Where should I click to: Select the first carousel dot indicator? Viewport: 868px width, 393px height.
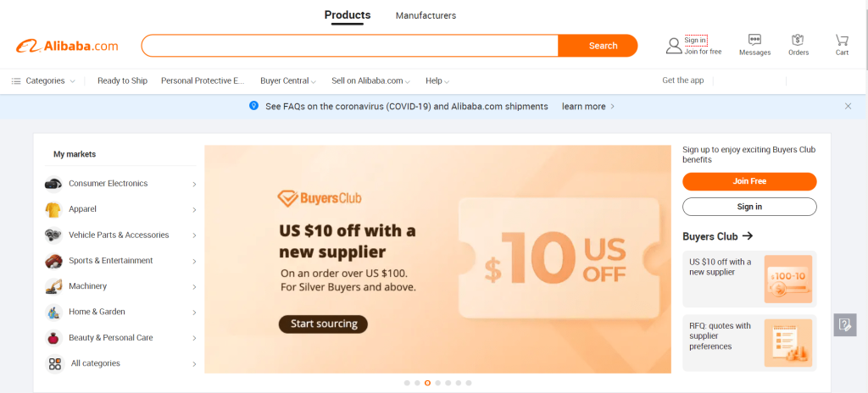[407, 383]
